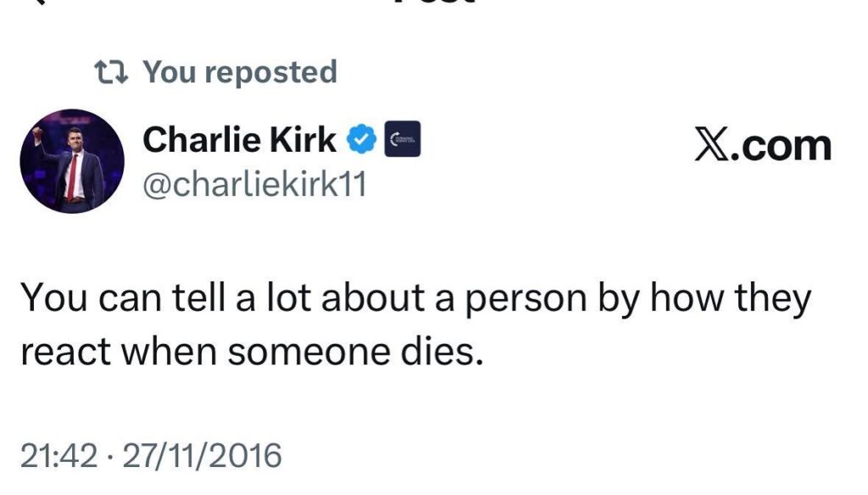Click the repost arrows icon above the post
Image resolution: width=868 pixels, height=495 pixels.
113,72
